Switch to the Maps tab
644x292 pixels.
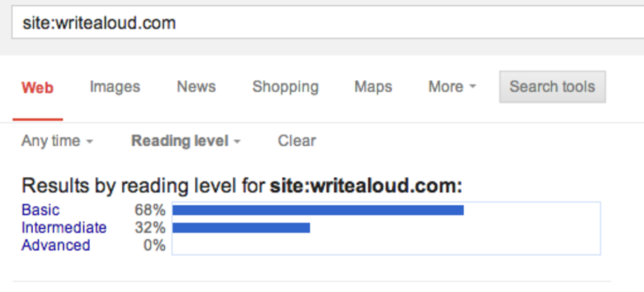click(373, 87)
